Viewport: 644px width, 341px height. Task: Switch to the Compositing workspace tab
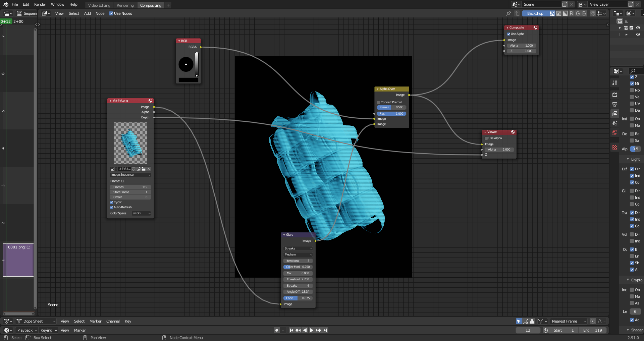click(151, 5)
